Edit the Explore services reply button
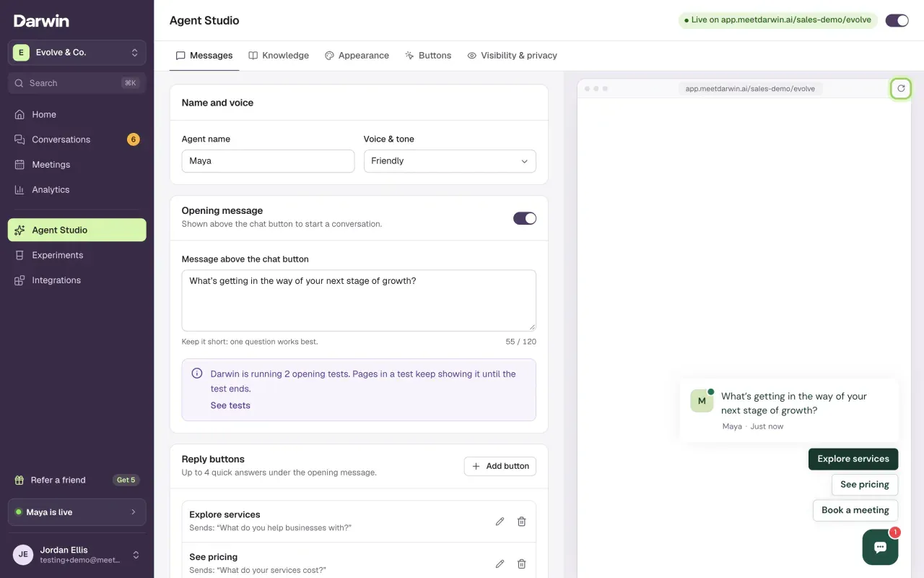Screen dimensions: 924x578 [500, 521]
